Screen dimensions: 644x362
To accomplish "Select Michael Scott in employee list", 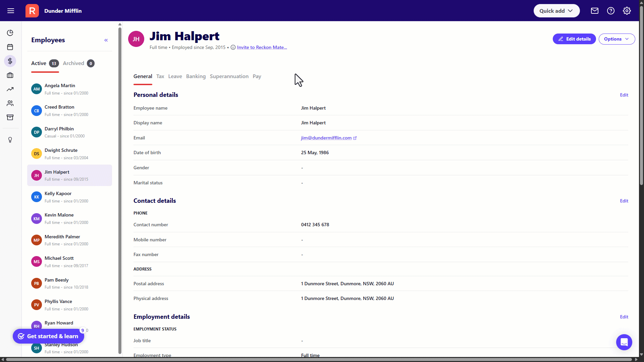I will coord(69,262).
